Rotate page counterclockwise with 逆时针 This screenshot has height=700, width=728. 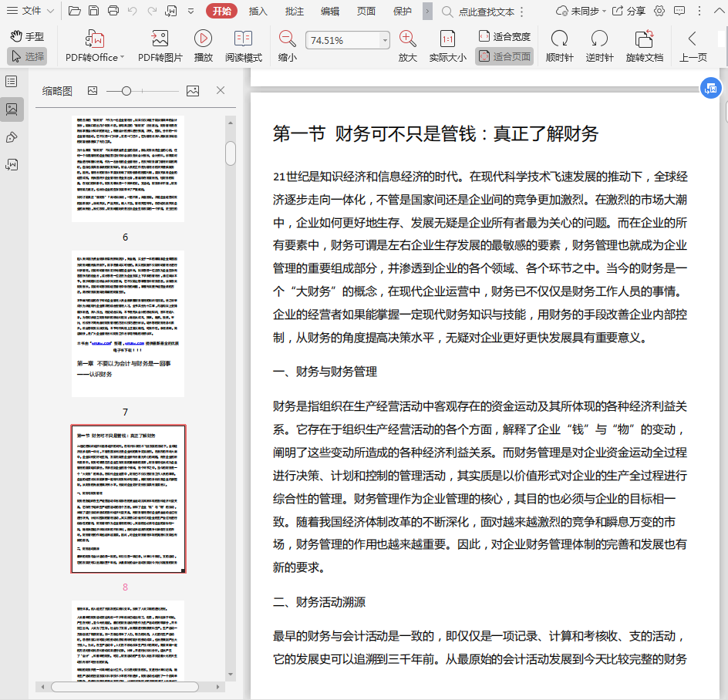[x=599, y=39]
